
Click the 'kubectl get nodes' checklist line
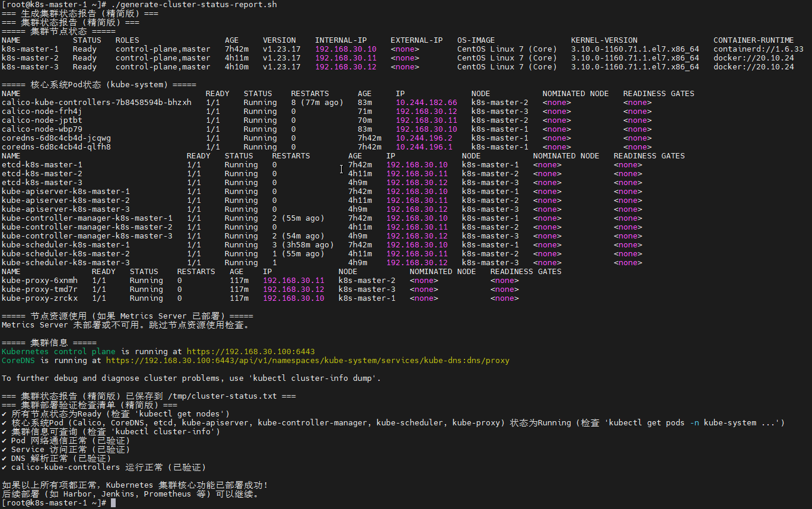(x=116, y=414)
